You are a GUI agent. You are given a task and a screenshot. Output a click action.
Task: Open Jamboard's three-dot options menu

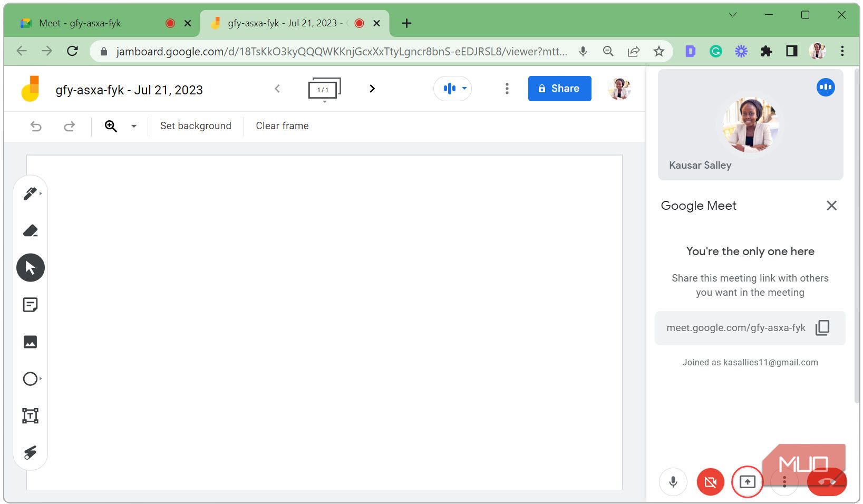pos(507,88)
